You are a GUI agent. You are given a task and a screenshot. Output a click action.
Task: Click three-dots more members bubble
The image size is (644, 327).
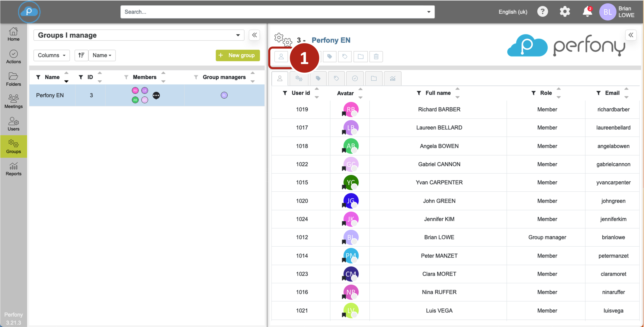coord(156,95)
